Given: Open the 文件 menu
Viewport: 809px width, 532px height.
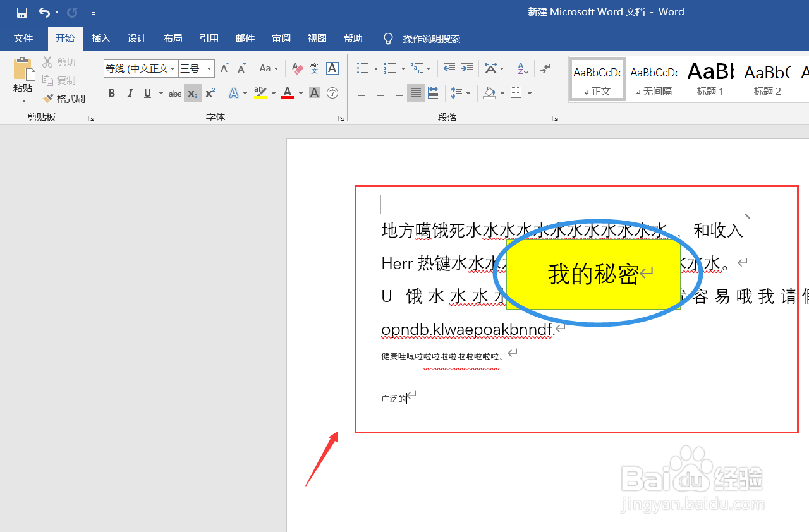Looking at the screenshot, I should click(23, 39).
